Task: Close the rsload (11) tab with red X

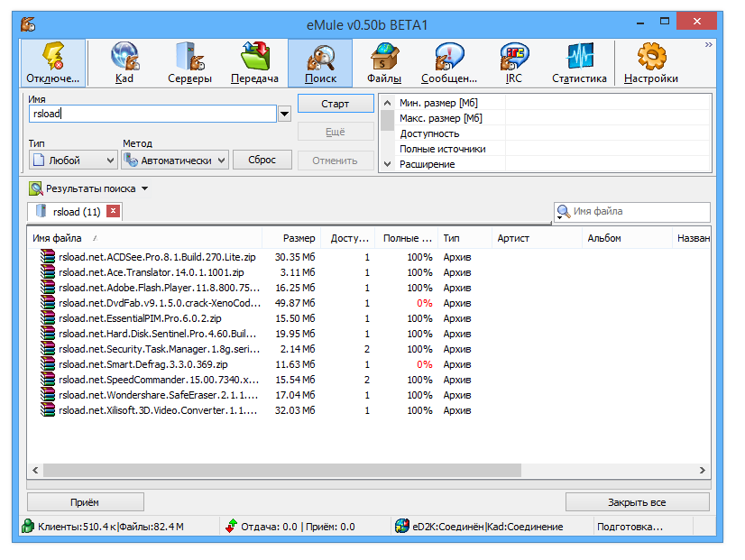Action: point(113,210)
